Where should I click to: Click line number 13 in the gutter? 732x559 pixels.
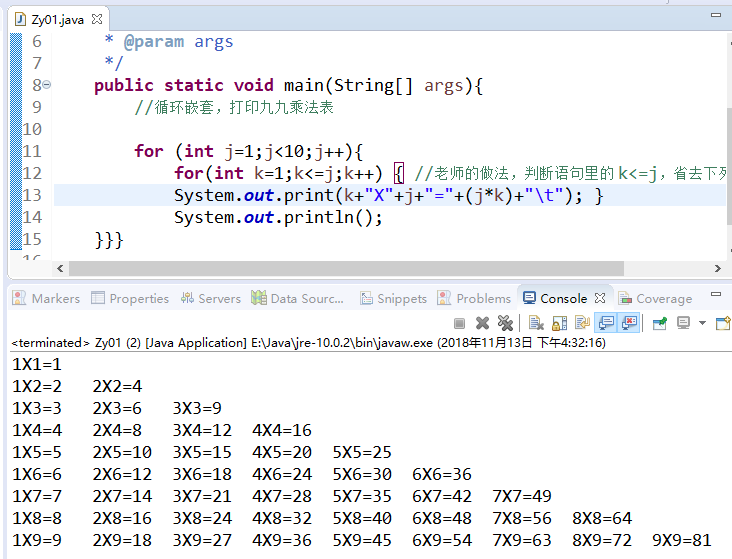pos(32,195)
